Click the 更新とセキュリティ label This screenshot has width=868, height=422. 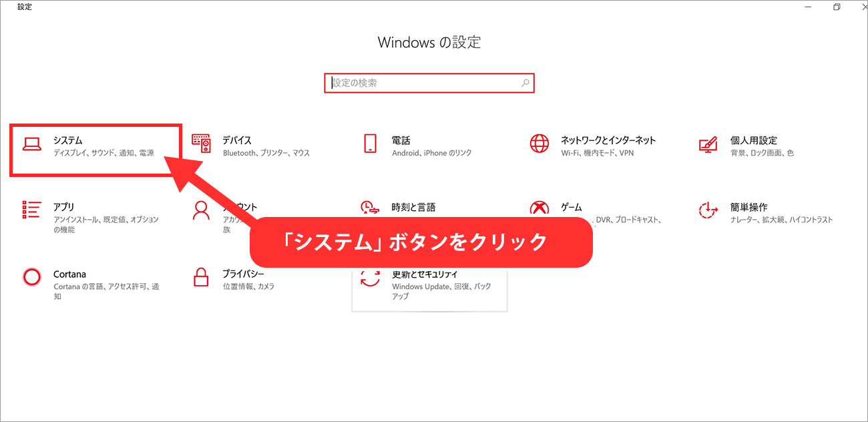pos(425,274)
